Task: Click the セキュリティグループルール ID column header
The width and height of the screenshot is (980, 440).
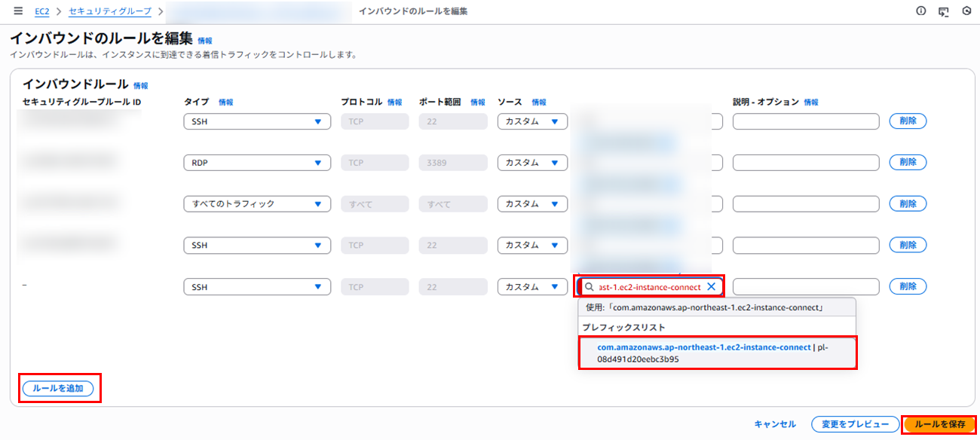Action: click(x=82, y=102)
